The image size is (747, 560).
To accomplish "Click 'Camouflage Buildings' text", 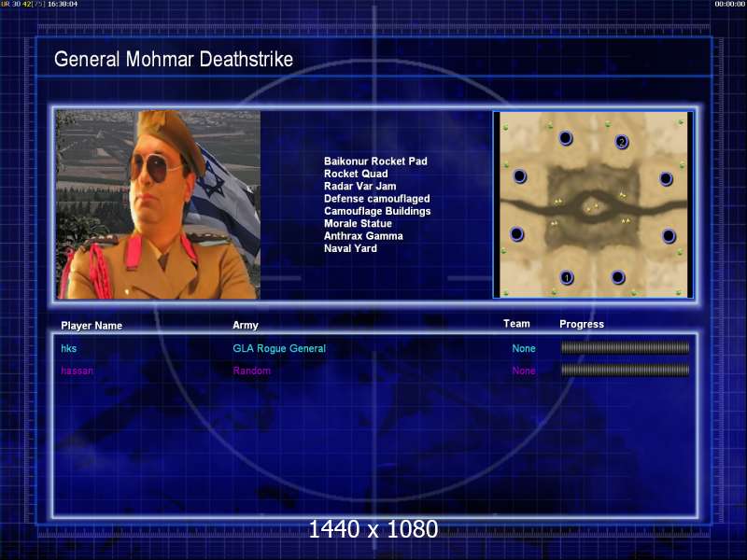I will [x=377, y=211].
